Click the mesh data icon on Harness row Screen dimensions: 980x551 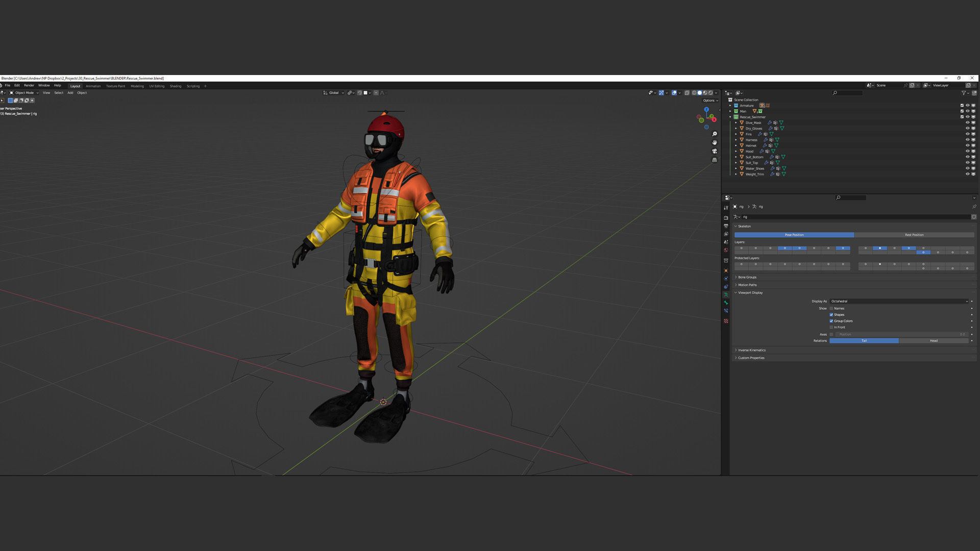(x=777, y=140)
